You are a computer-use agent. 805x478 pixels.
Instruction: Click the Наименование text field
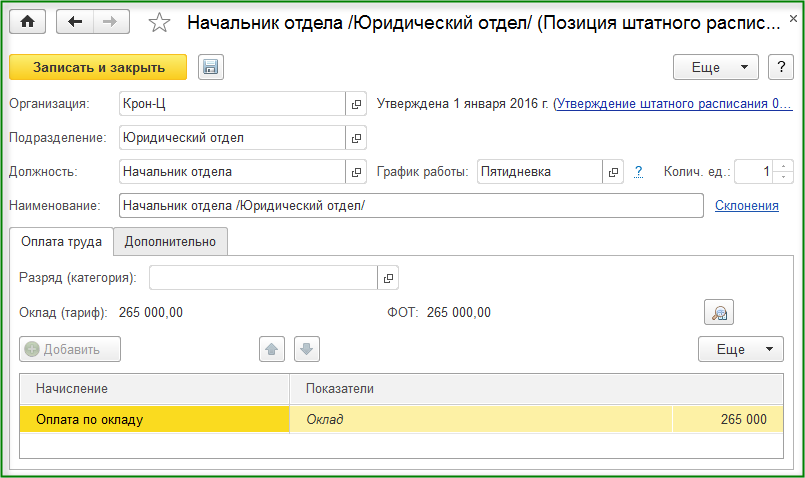tap(410, 206)
